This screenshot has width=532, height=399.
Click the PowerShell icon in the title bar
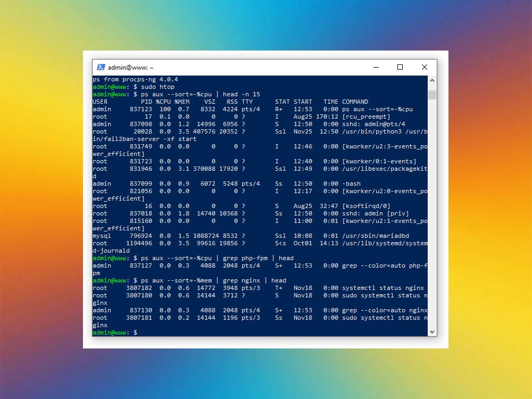click(101, 68)
